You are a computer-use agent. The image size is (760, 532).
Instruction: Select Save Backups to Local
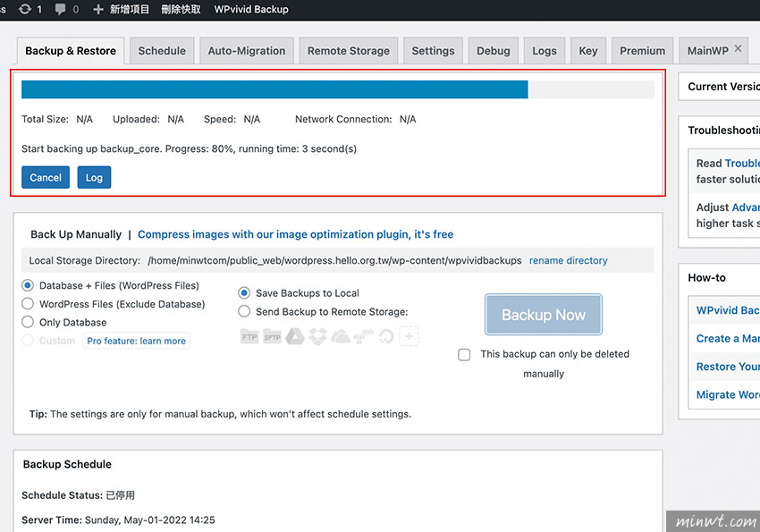pos(244,293)
